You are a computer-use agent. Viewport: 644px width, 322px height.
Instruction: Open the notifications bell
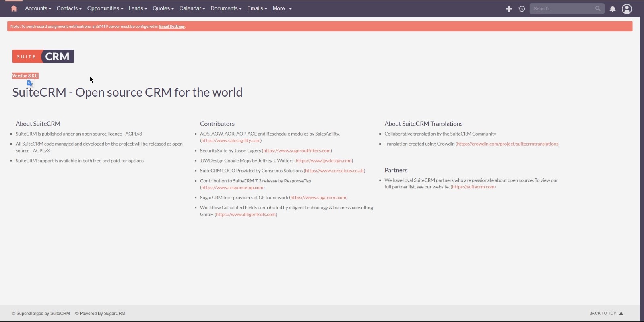613,9
